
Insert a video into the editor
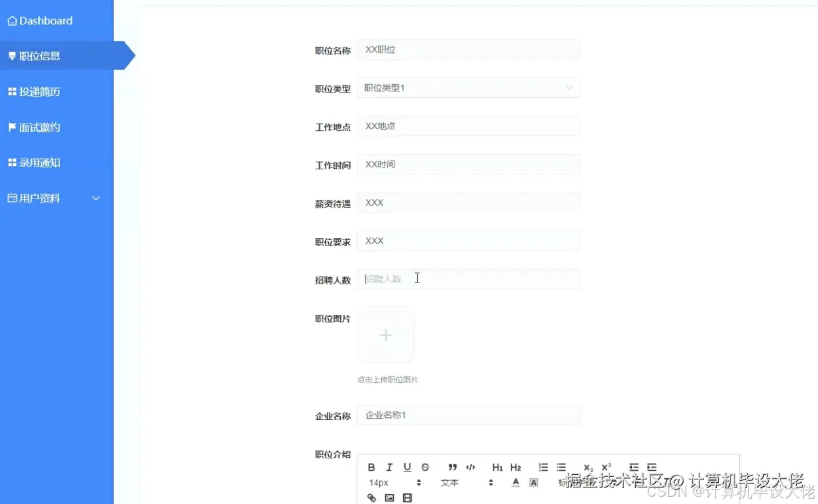pos(407,497)
